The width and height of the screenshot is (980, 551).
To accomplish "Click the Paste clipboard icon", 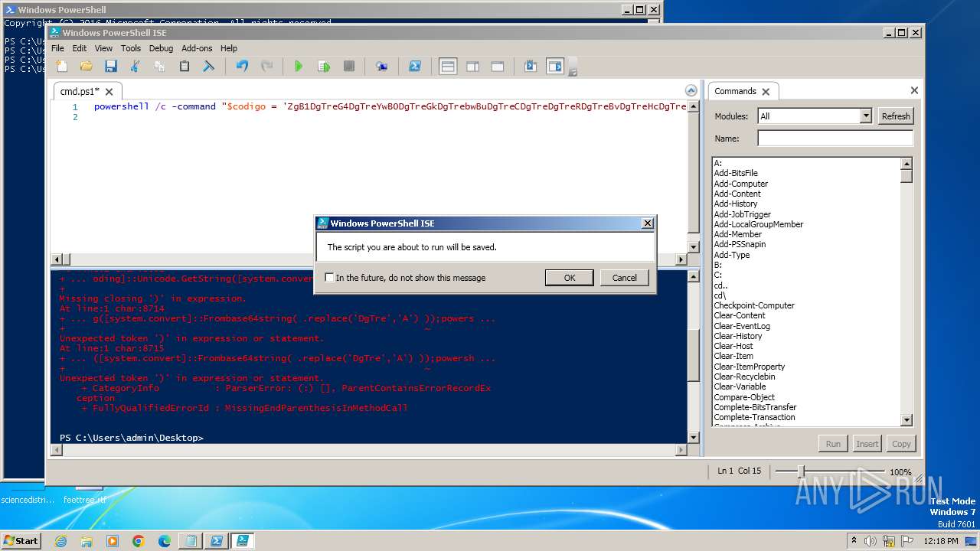I will point(185,67).
